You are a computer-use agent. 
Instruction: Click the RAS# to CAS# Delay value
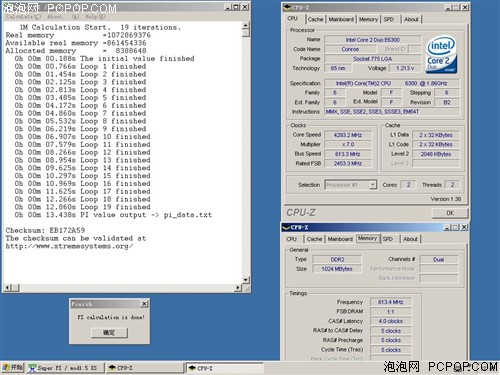[391, 331]
